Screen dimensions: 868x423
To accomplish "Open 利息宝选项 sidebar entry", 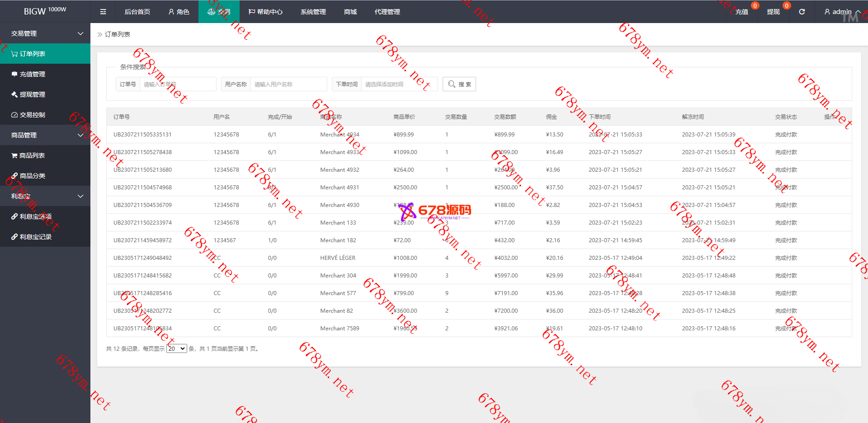I will click(x=35, y=216).
